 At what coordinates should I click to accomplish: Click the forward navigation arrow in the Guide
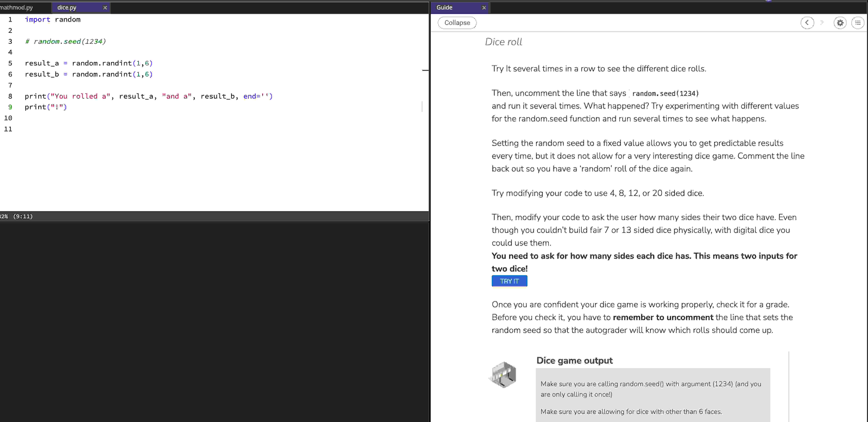(x=822, y=23)
